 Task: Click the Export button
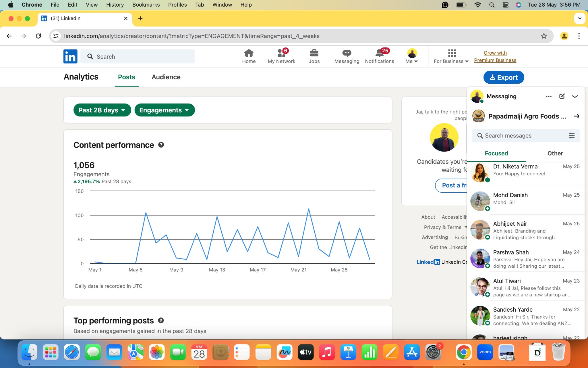504,77
